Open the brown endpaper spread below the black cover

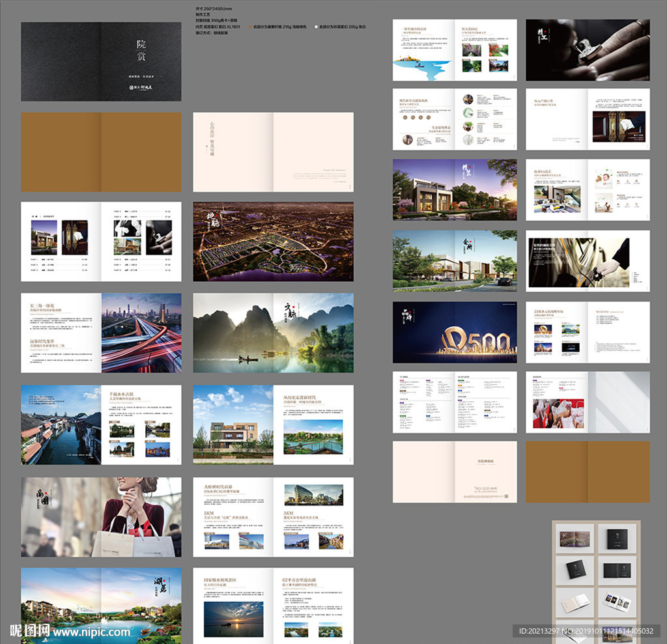coord(101,152)
